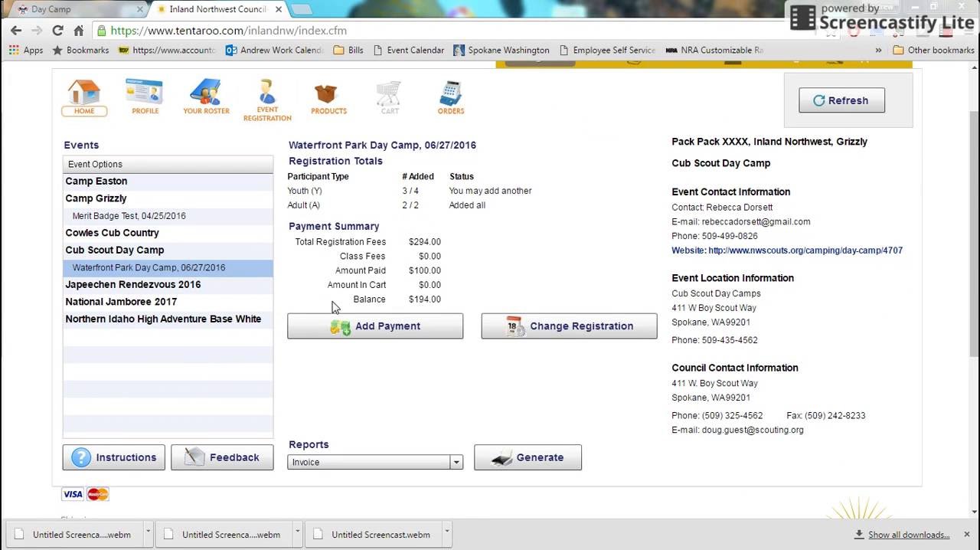Click rebeccadorsett@gmail.com contact e-mail
This screenshot has width=980, height=550.
tap(756, 222)
